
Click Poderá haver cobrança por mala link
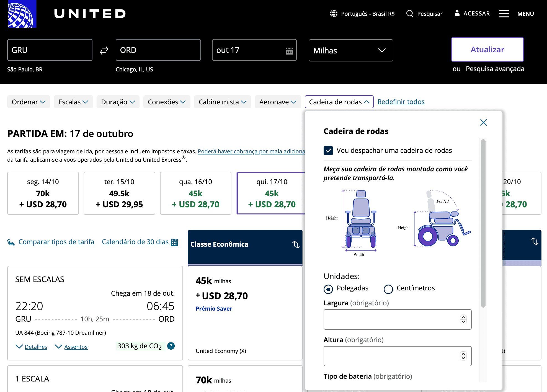coord(251,151)
